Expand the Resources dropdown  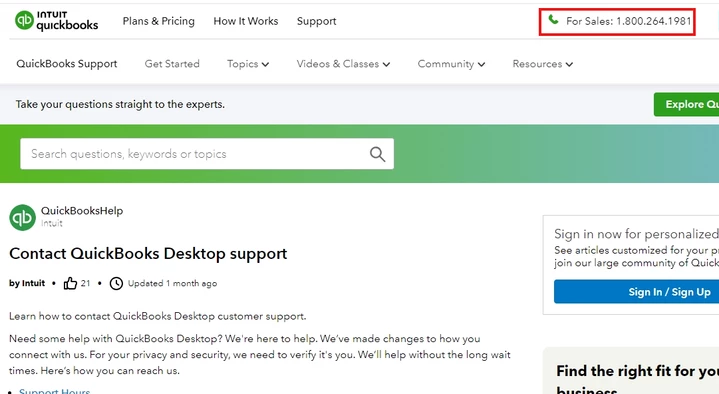point(543,64)
